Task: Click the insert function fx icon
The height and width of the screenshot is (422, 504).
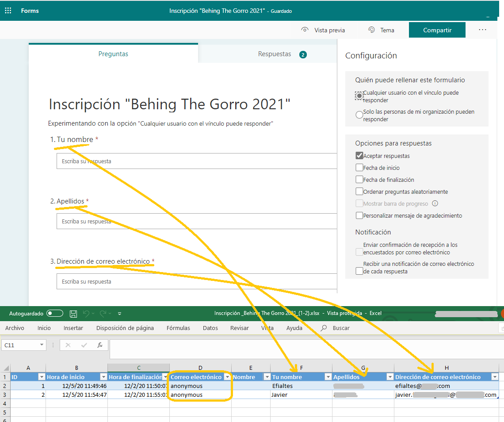Action: click(x=100, y=345)
